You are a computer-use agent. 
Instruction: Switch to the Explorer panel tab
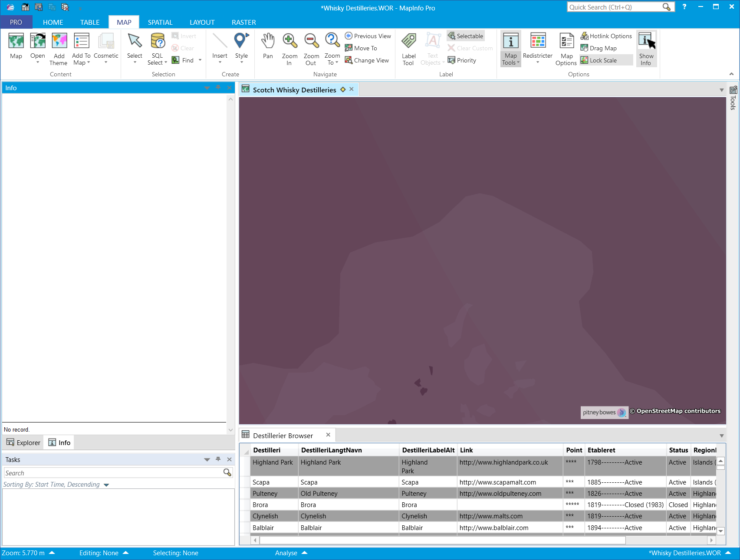tap(23, 442)
